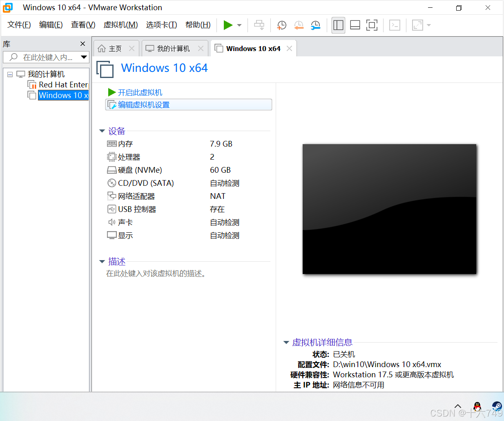Select 我的计算机 in the library tree

click(46, 74)
